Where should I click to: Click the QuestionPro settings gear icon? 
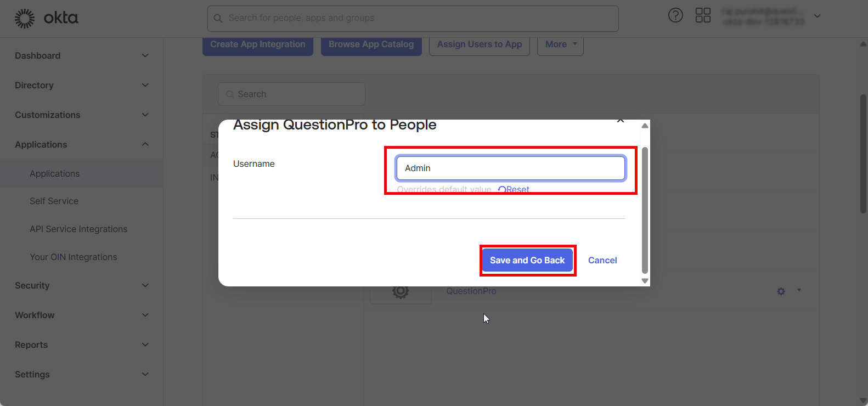[x=781, y=291]
